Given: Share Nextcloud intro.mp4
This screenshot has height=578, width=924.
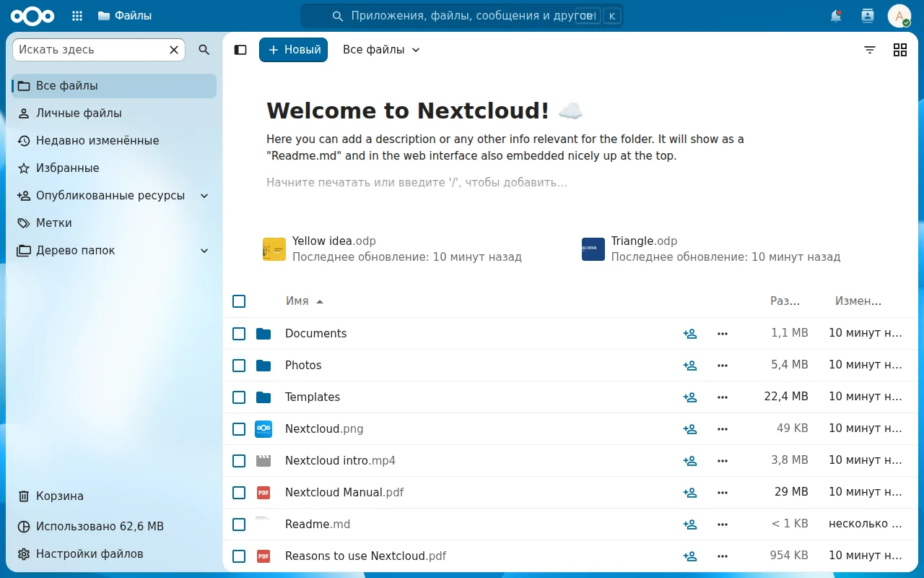Looking at the screenshot, I should 690,461.
